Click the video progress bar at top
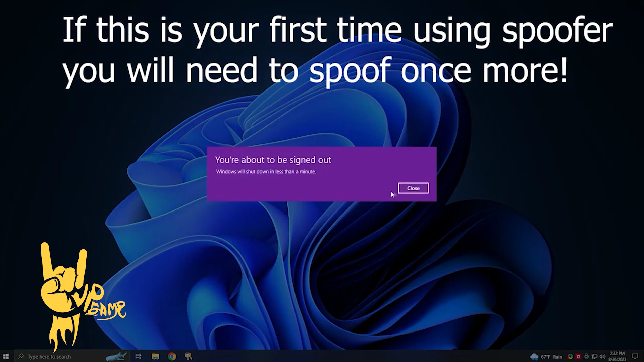Screen dimensions: 644x362 pyautogui.click(x=322, y=0)
